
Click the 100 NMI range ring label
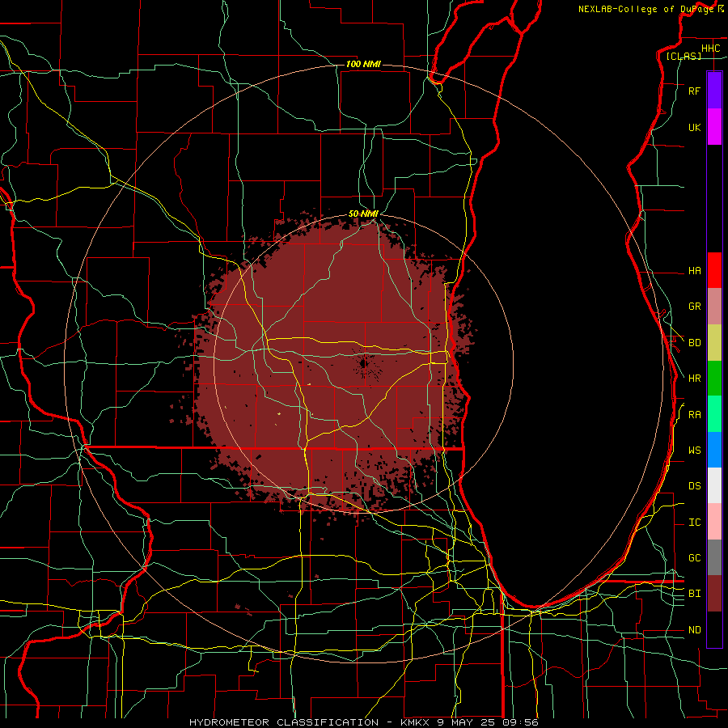coord(363,64)
